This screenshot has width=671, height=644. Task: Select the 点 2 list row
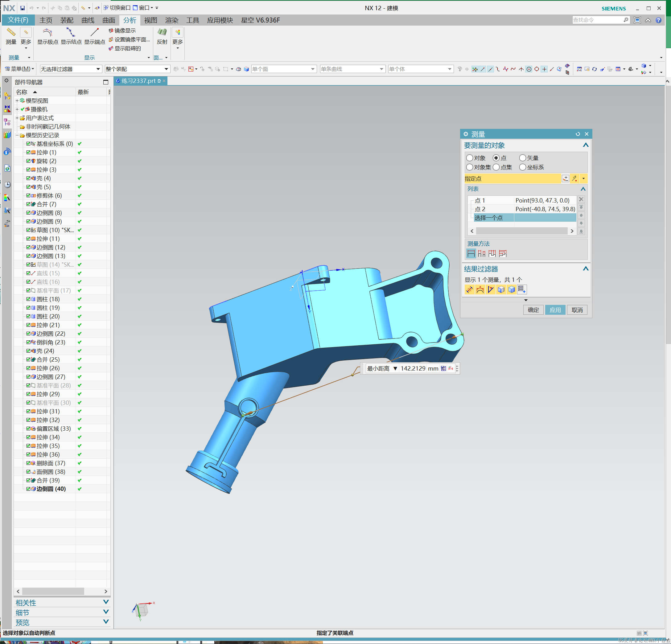(522, 209)
